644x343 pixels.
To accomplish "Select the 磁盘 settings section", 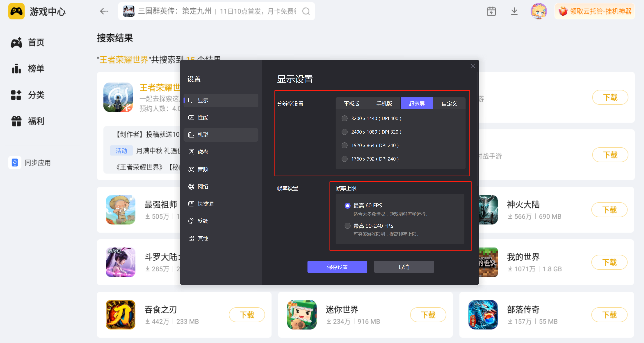I will point(203,152).
